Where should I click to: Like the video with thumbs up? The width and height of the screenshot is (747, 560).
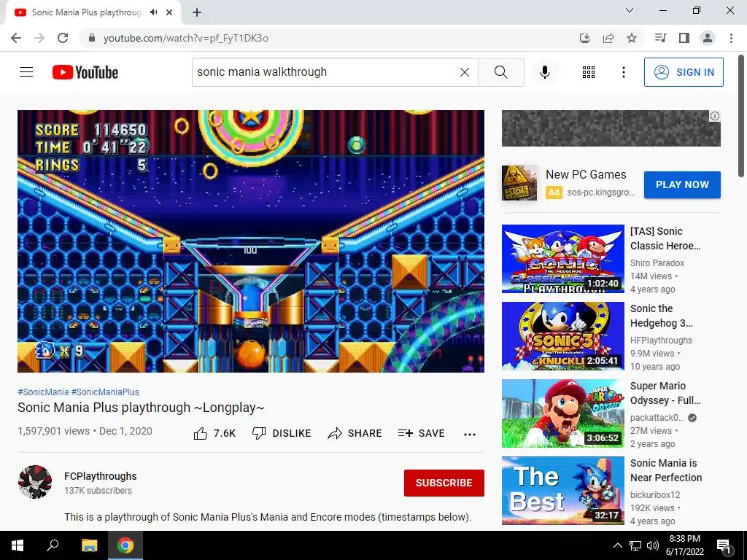(214, 433)
